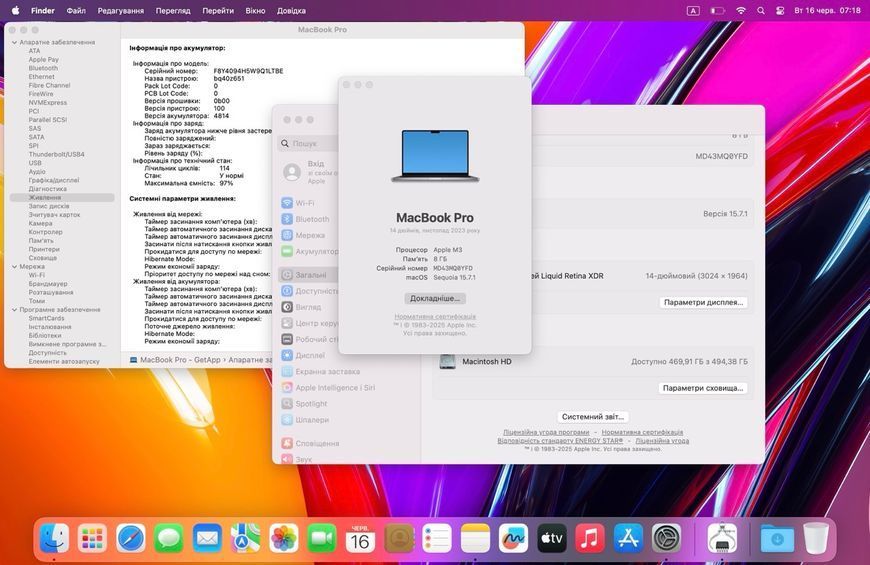Select Сповіщення in Settings sidebar

coord(317,443)
